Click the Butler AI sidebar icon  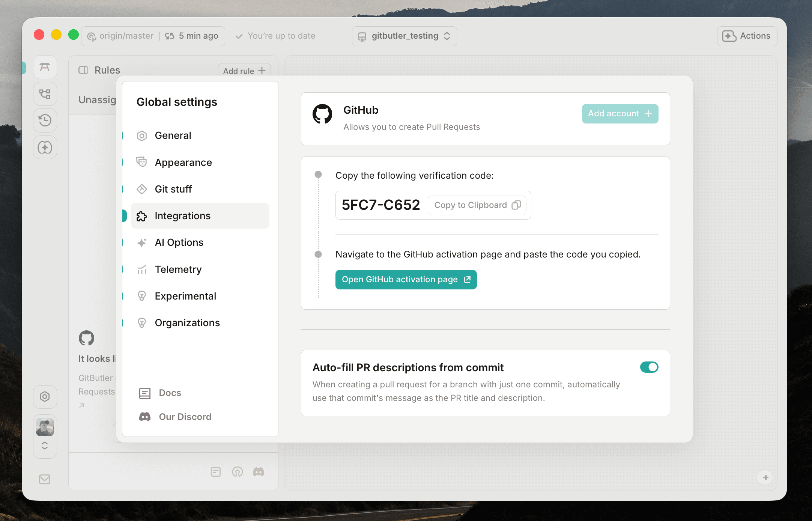click(x=45, y=148)
